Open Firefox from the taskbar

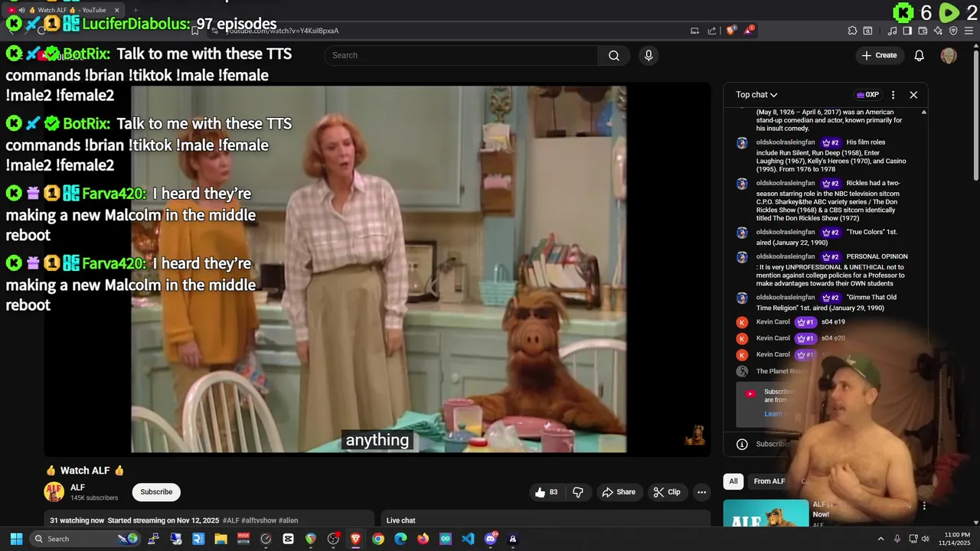click(423, 539)
